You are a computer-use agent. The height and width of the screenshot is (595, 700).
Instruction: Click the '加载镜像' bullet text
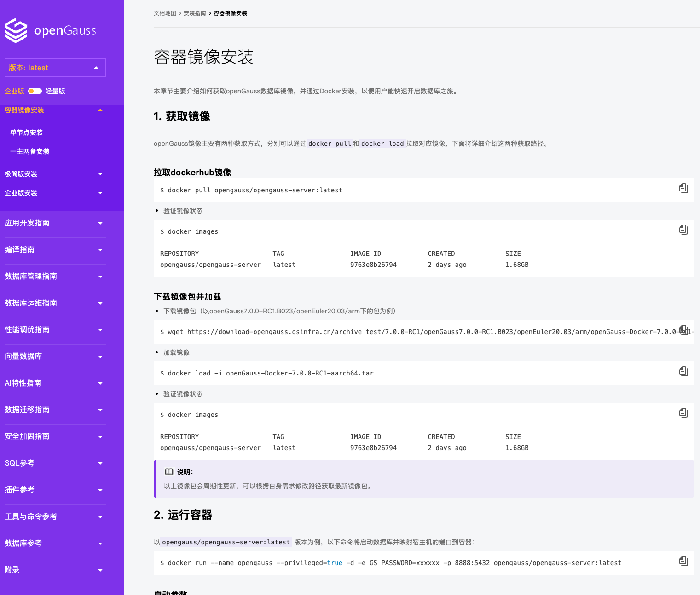[x=176, y=352]
